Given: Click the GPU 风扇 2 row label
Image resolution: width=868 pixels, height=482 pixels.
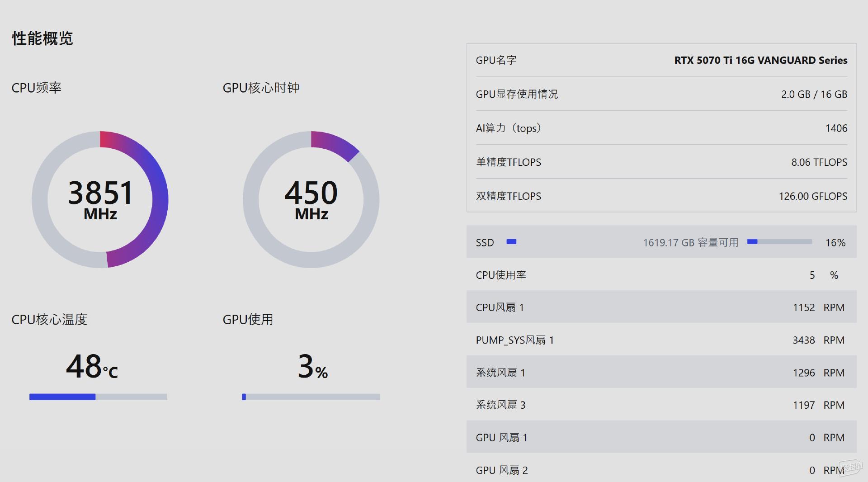Looking at the screenshot, I should tap(502, 470).
